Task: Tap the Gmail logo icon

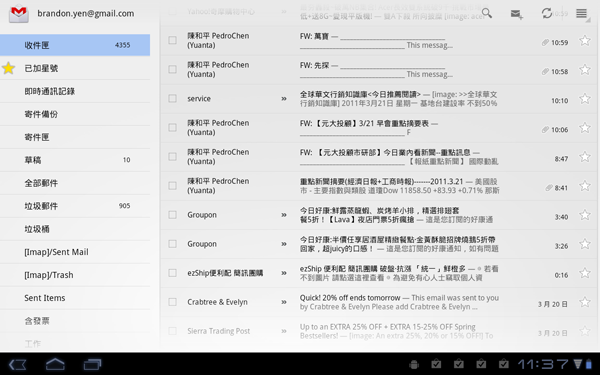Action: pyautogui.click(x=18, y=14)
